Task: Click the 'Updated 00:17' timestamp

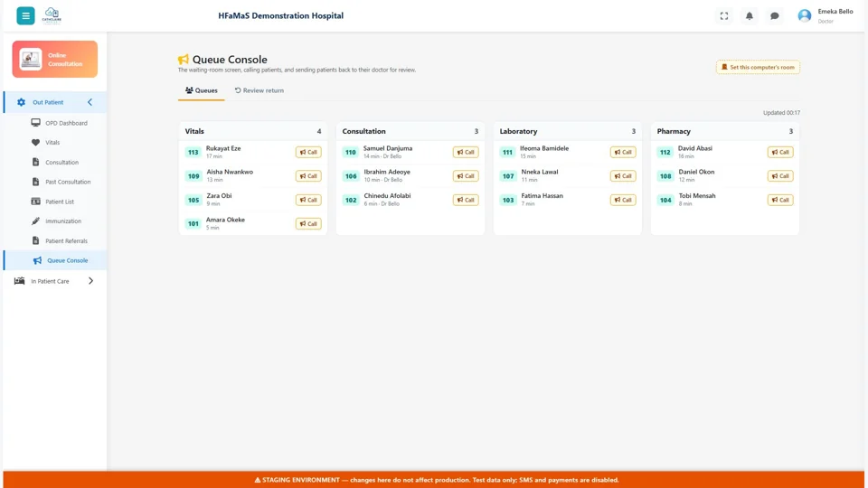Action: (781, 113)
